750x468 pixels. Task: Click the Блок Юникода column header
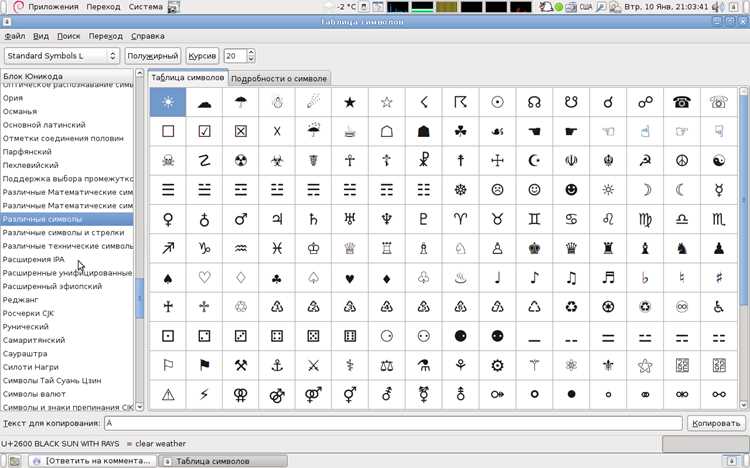67,76
